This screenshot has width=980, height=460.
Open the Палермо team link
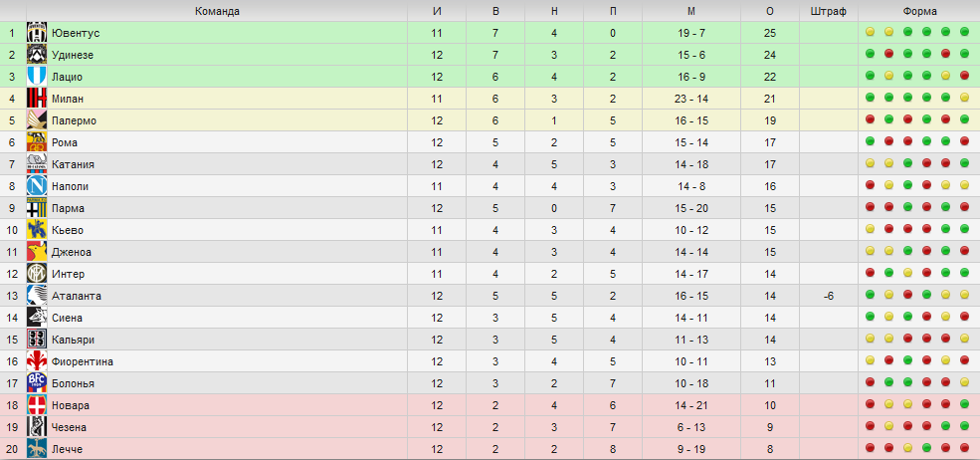click(75, 120)
